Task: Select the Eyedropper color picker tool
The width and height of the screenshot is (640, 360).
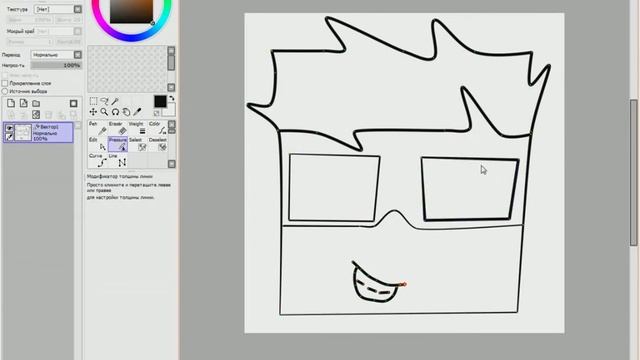Action: tap(138, 111)
